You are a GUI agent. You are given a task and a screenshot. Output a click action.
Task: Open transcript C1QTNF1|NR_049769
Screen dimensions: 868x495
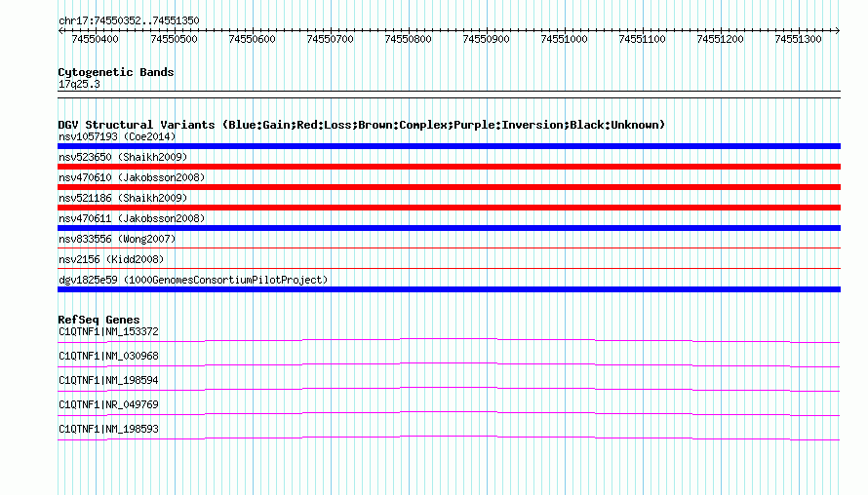[x=108, y=404]
